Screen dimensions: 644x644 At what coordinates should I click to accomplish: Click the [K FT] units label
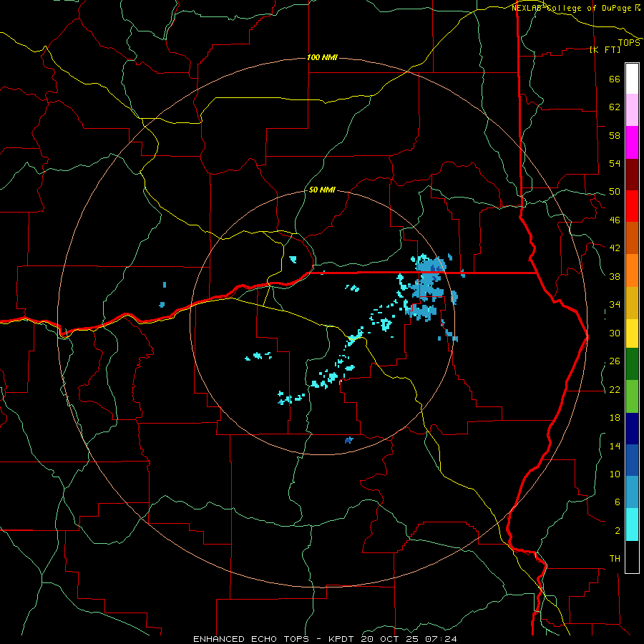[605, 49]
